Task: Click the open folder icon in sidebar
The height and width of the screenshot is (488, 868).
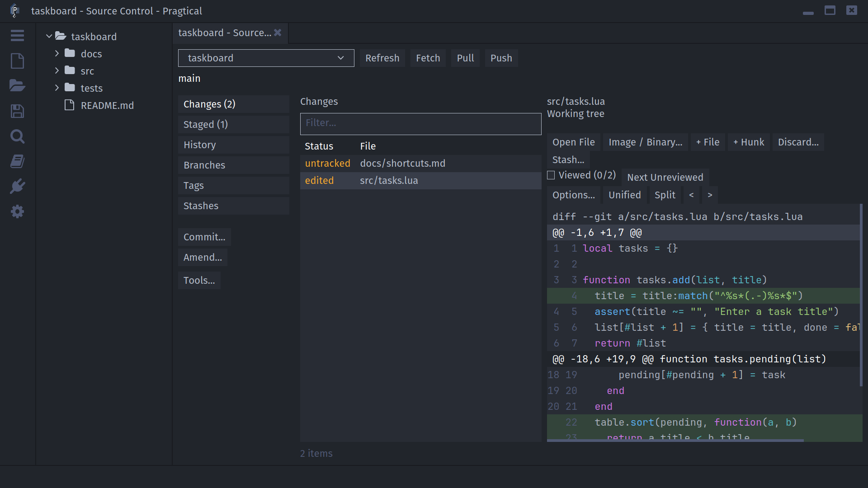Action: [17, 85]
